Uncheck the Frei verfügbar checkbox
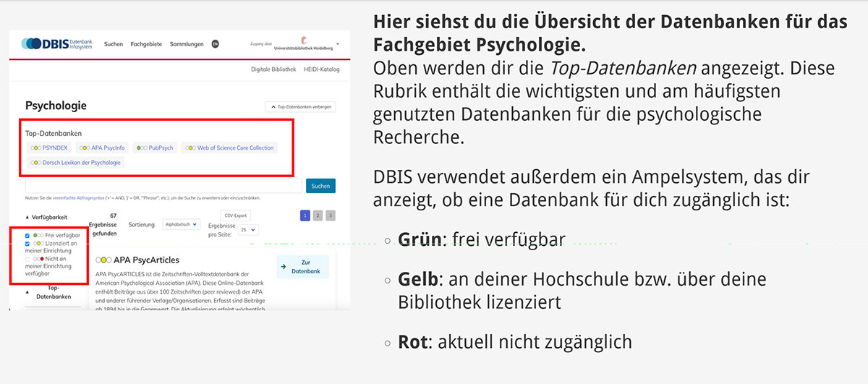Image resolution: width=868 pixels, height=384 pixels. pos(27,236)
